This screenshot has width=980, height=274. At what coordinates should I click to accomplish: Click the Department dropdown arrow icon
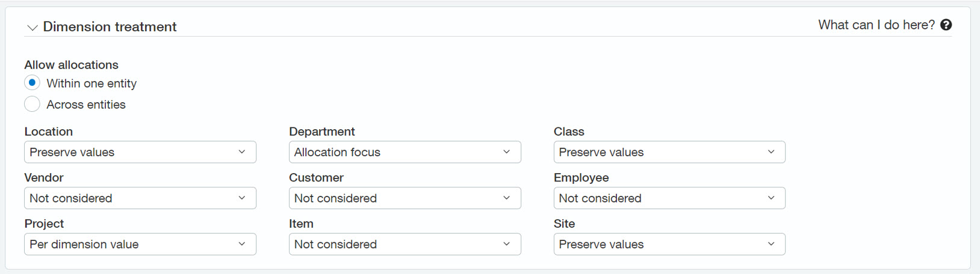506,152
